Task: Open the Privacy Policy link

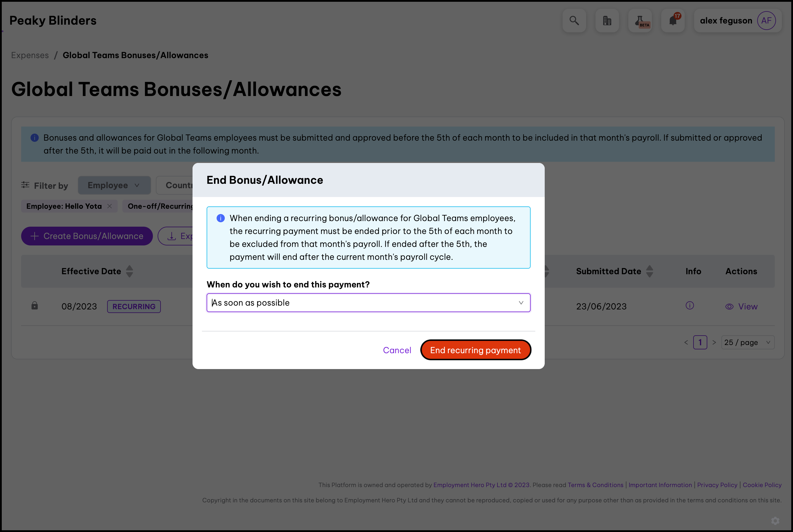Action: pos(717,485)
